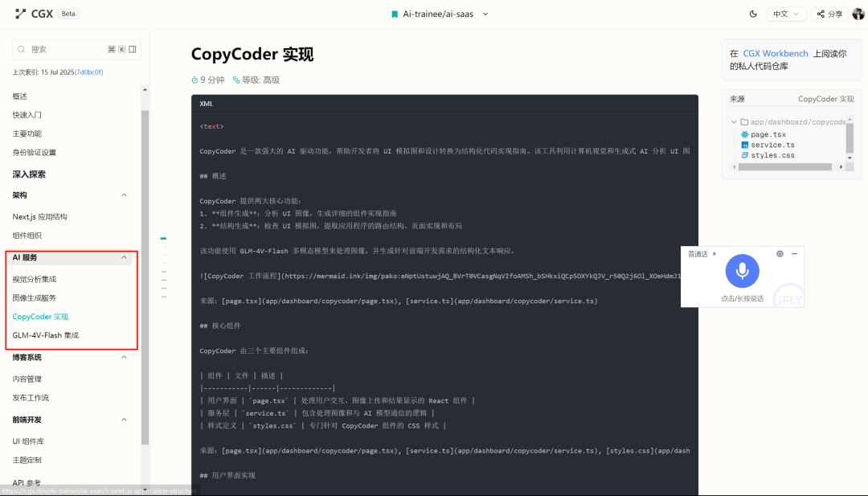The height and width of the screenshot is (496, 868).
Task: Collapse the 博客系统 section
Action: [x=124, y=358]
